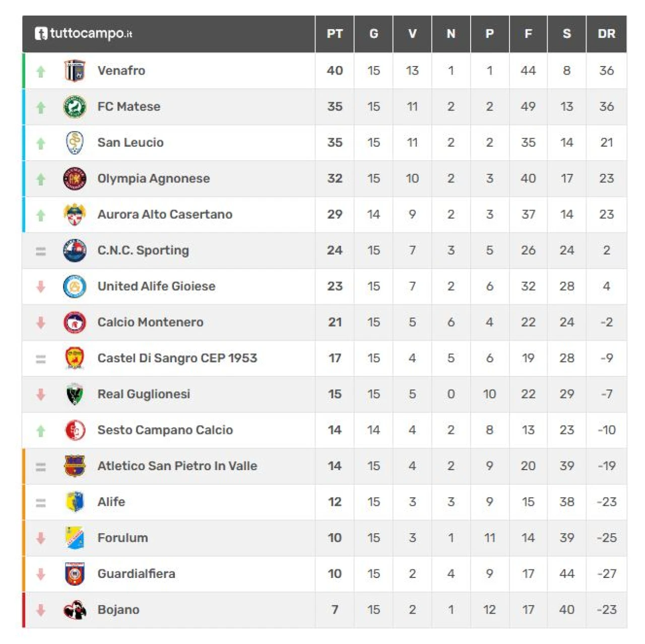Click the San Leucio team badge
The height and width of the screenshot is (644, 645).
(75, 143)
